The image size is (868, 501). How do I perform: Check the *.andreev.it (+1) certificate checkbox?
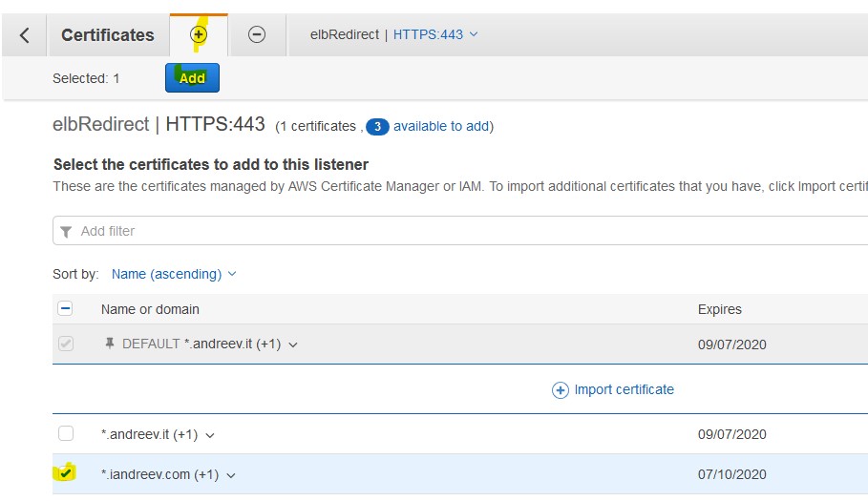tap(66, 433)
